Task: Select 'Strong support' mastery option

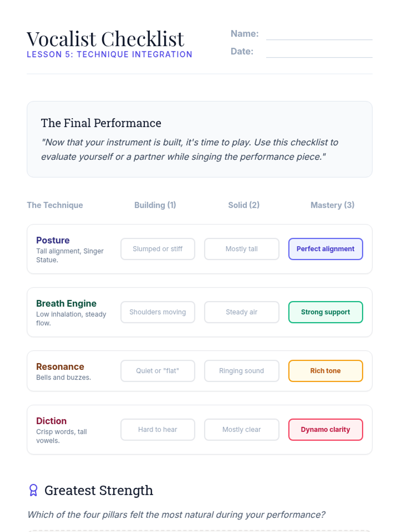Action: (325, 312)
